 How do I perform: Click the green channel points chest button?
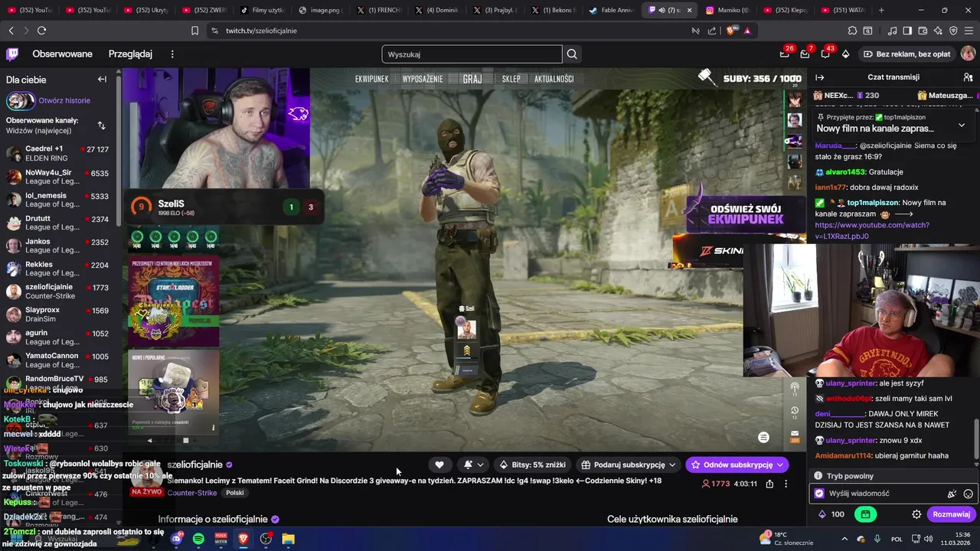coord(865,514)
